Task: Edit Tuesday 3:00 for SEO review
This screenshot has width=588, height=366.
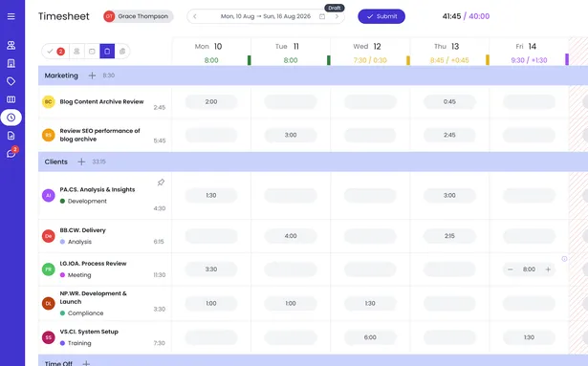Action: point(291,135)
